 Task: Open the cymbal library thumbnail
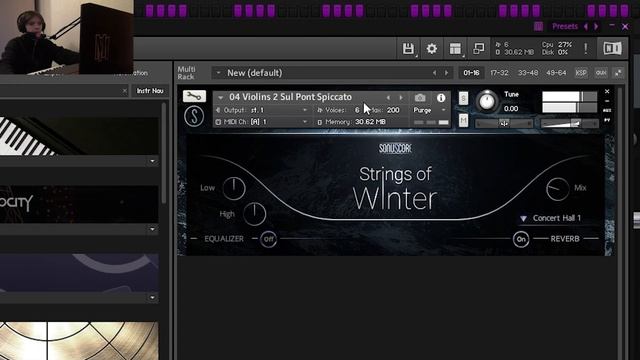tap(79, 340)
